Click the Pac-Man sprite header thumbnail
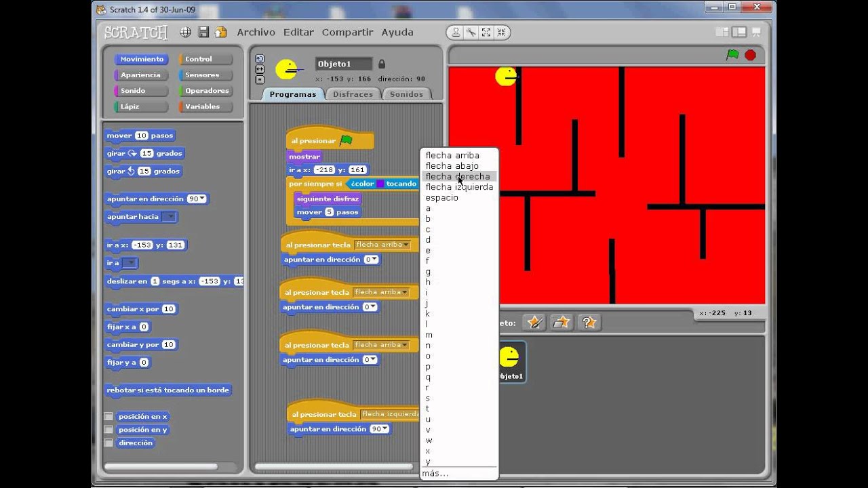This screenshot has height=488, width=868. [x=287, y=69]
